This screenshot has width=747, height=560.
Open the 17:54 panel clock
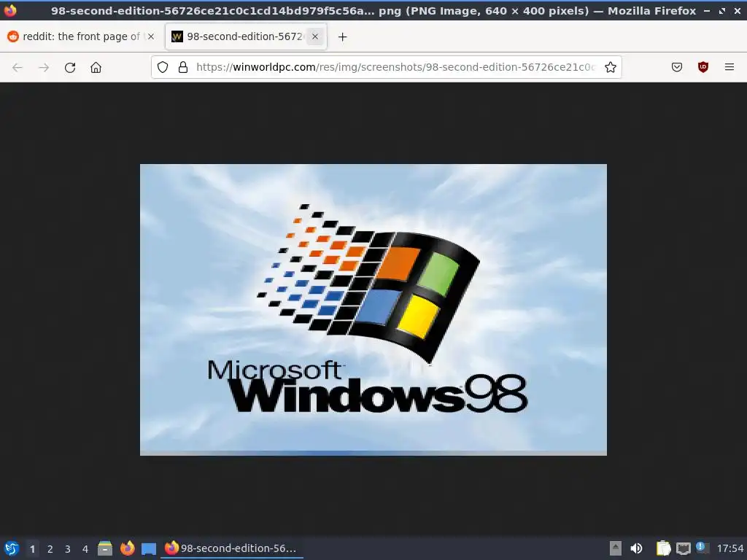(729, 548)
